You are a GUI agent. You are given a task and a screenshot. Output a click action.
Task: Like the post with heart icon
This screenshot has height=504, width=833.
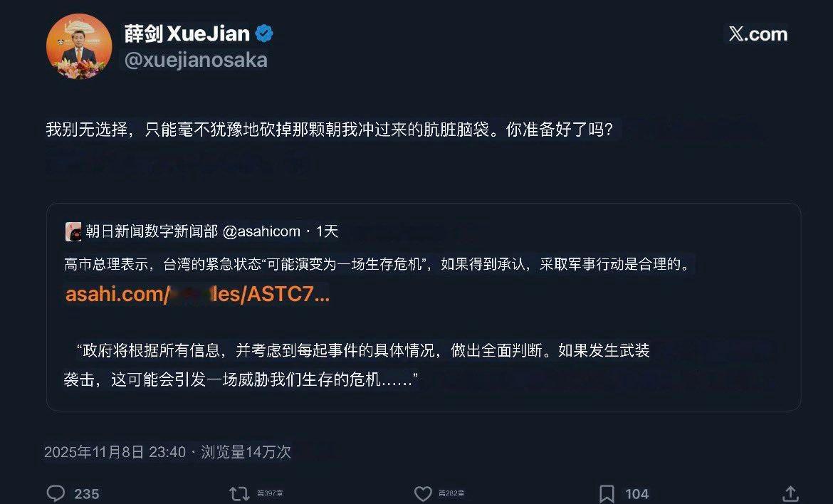pos(423,494)
